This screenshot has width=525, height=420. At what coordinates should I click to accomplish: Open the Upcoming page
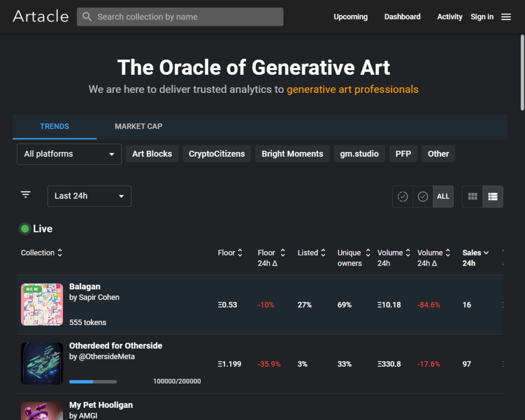coord(351,17)
